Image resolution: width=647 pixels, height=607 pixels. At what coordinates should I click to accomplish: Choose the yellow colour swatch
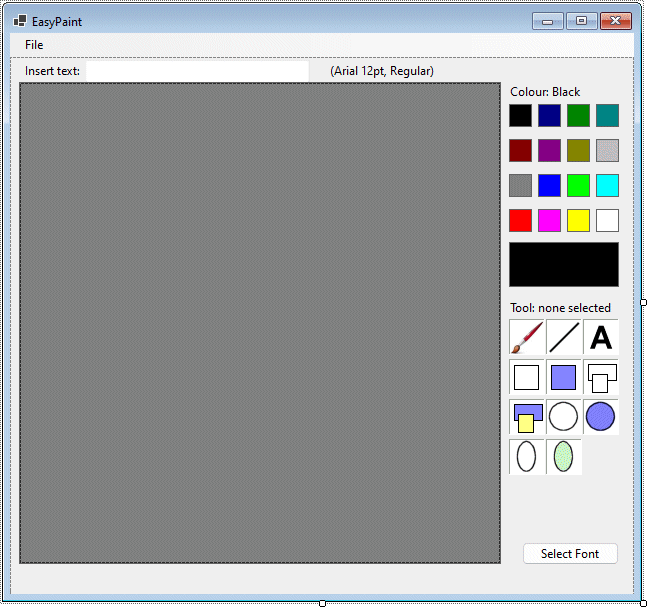click(578, 220)
